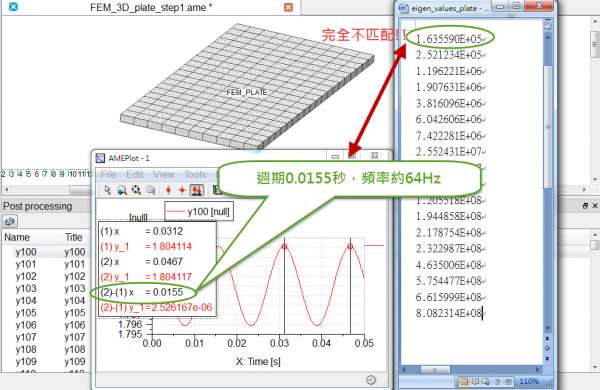Toggle the dual-cursor difference tool
The image size is (600, 390).
pos(197,190)
